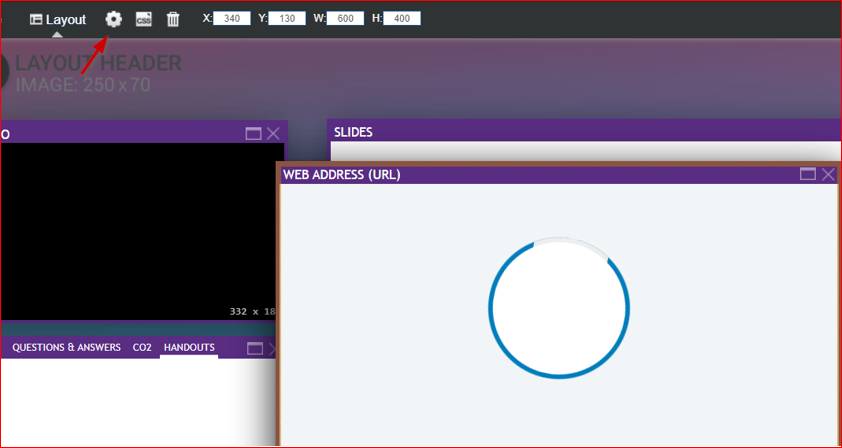Close the Web Address (URL) window
The height and width of the screenshot is (448, 842).
tap(829, 174)
